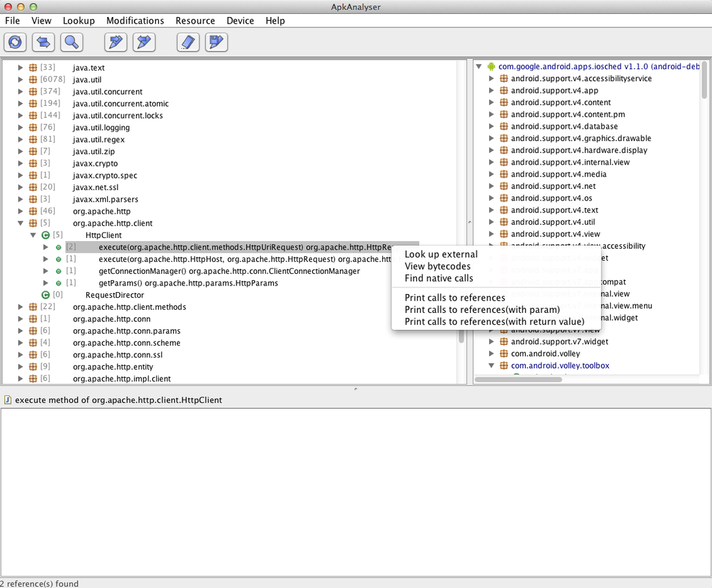Open the Modifications menu
Image resolution: width=712 pixels, height=588 pixels.
[x=135, y=21]
